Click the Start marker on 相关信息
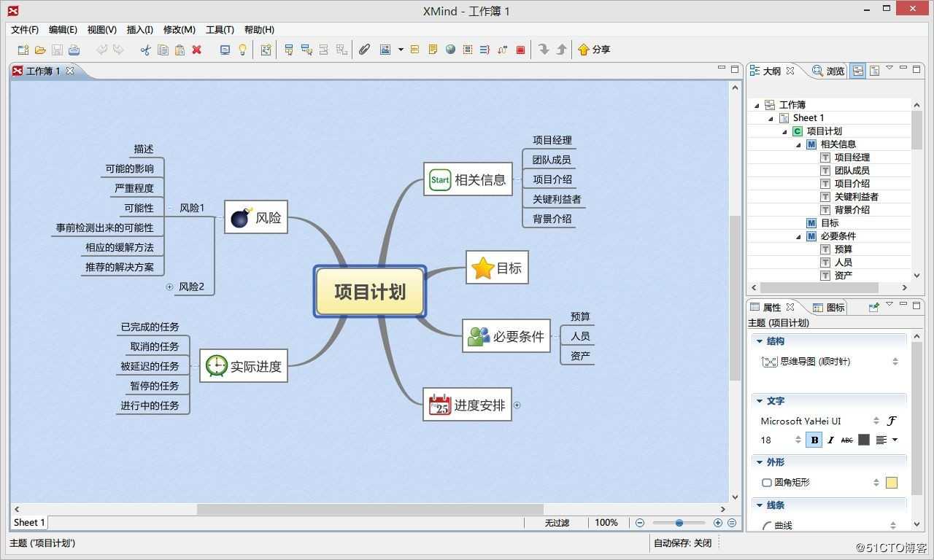The height and width of the screenshot is (560, 934). 440,179
